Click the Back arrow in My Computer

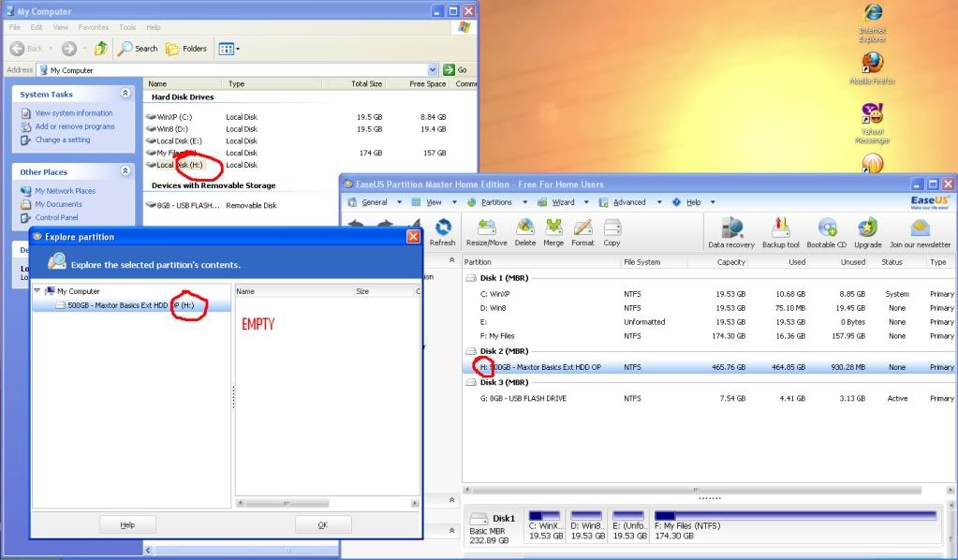[x=18, y=49]
